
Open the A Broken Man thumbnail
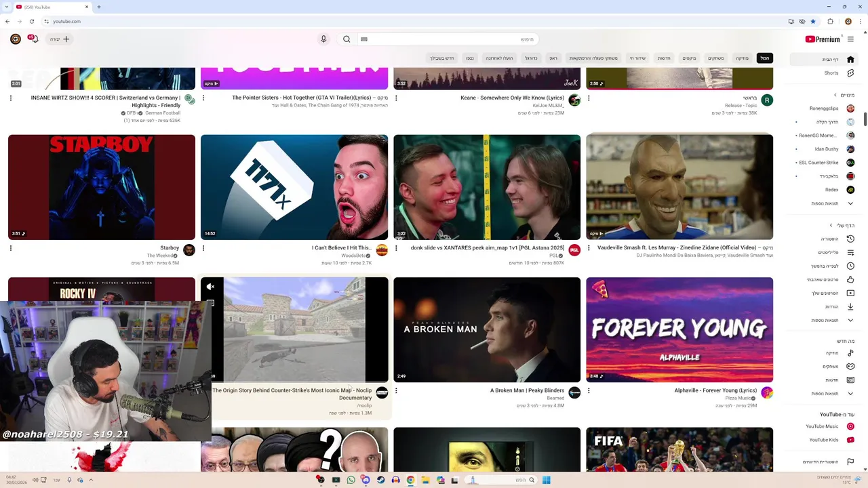pyautogui.click(x=487, y=329)
